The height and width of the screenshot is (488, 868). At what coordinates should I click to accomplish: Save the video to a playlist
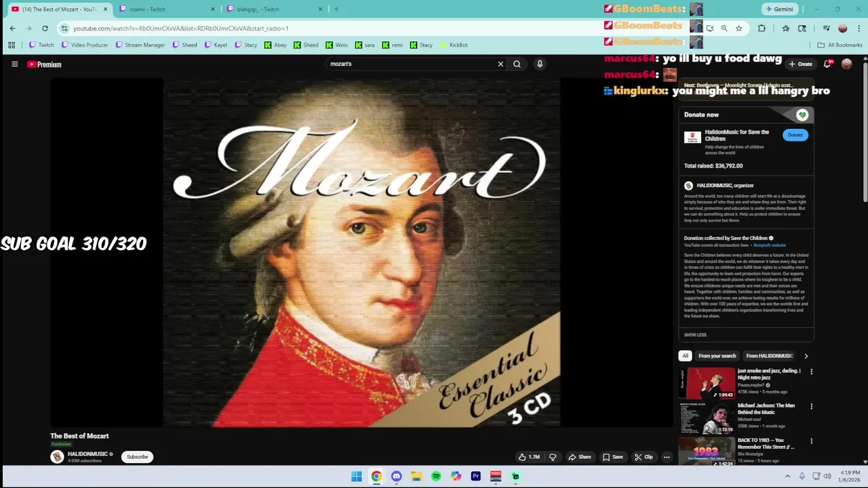[x=613, y=457]
